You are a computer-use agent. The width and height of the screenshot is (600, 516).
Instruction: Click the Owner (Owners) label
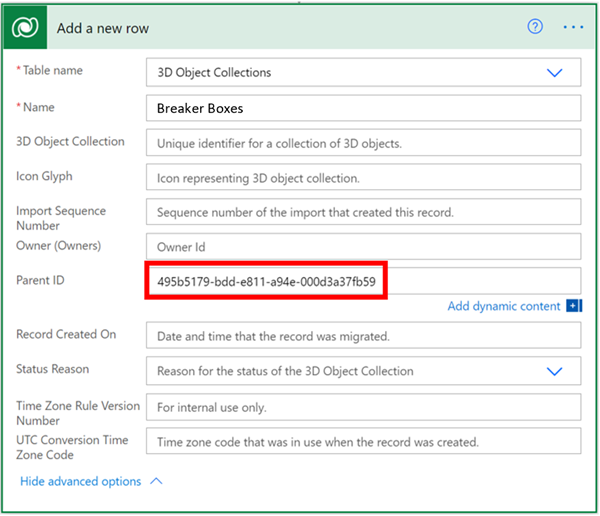pyautogui.click(x=59, y=245)
